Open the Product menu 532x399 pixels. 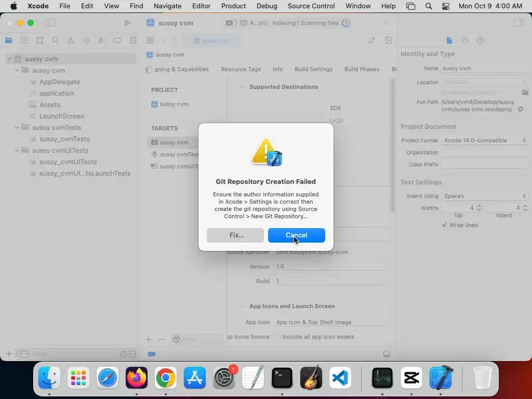(x=233, y=6)
